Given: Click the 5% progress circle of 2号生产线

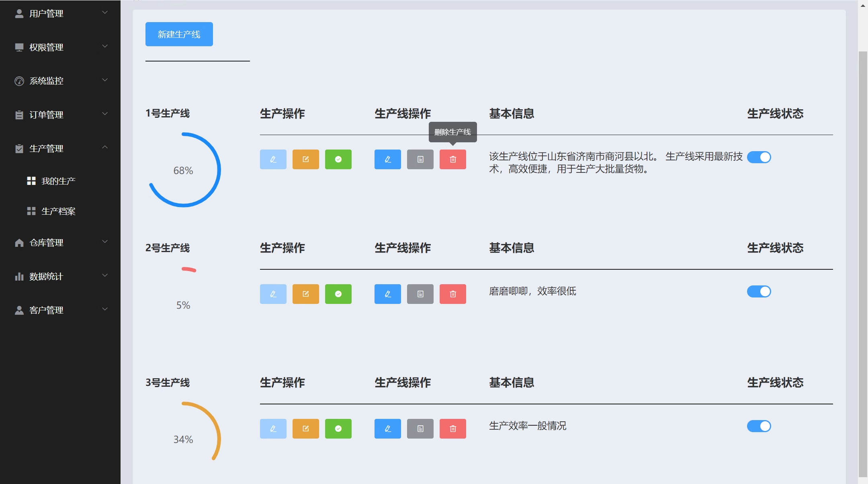Looking at the screenshot, I should (x=183, y=305).
